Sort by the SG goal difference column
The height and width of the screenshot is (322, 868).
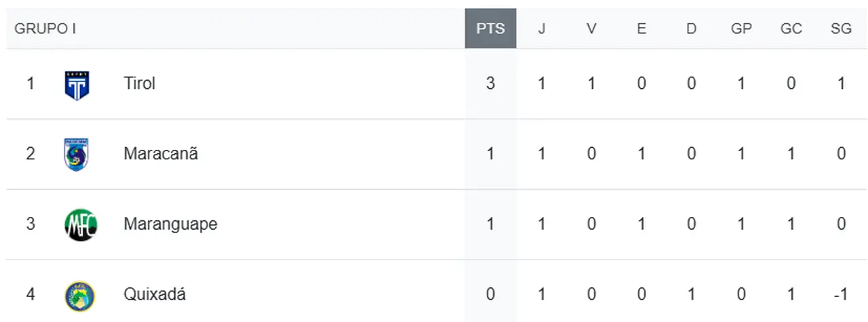pos(841,28)
